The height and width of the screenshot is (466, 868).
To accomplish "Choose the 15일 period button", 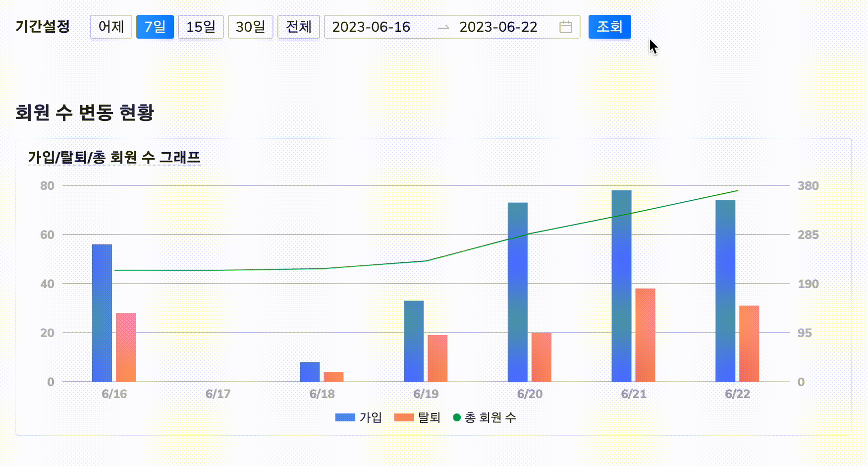I will point(201,27).
